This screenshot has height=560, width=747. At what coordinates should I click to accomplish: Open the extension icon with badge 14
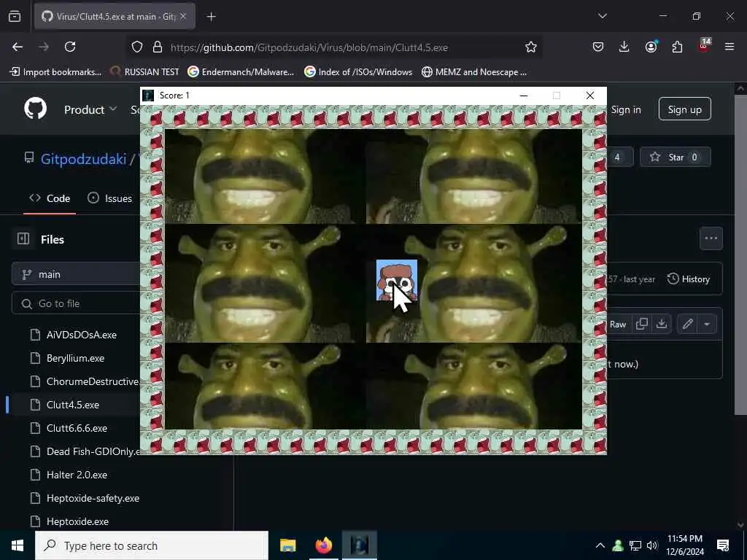click(704, 46)
